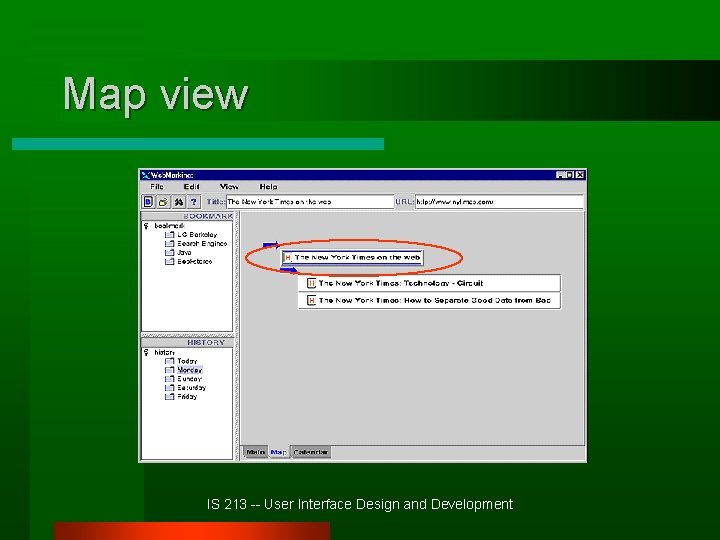Select Bookstores bookmark folder
Image resolution: width=720 pixels, height=540 pixels.
click(195, 262)
